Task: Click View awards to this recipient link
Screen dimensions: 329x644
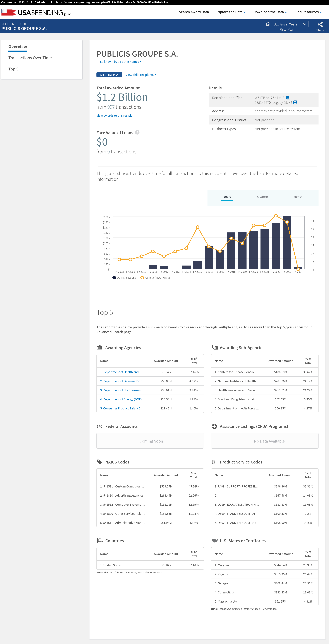Action: [116, 116]
